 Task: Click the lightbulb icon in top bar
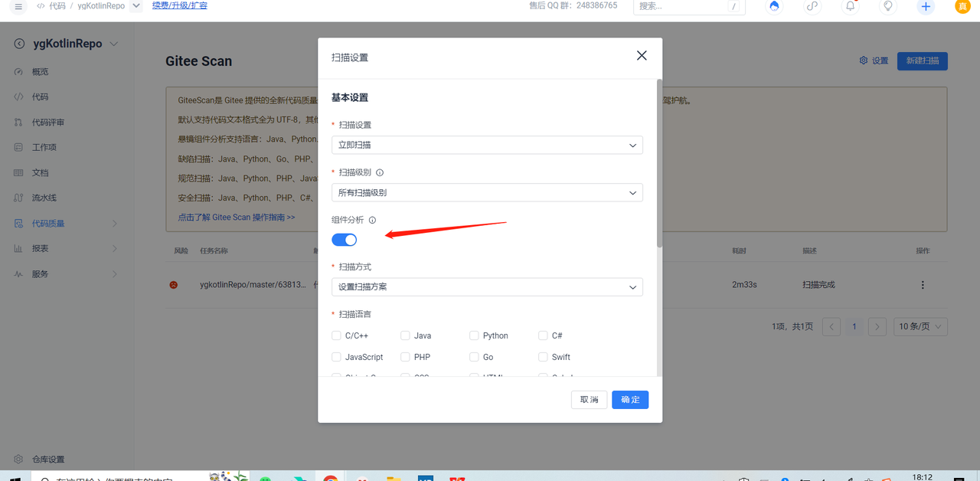coord(888,6)
